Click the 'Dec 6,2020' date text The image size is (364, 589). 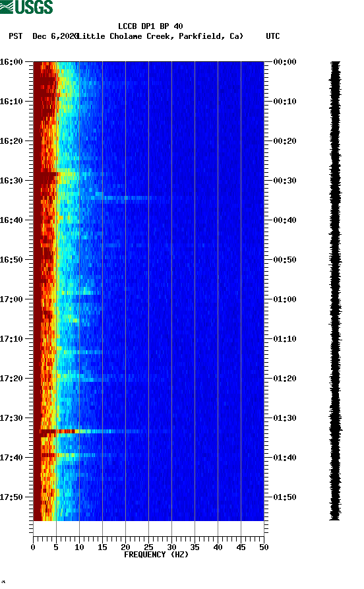click(55, 36)
